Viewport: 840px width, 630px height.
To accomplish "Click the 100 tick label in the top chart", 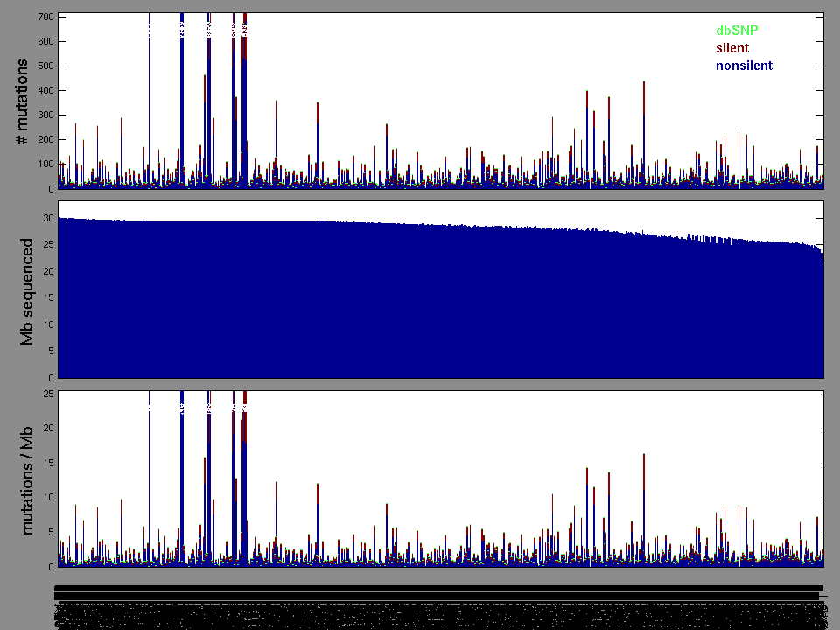I will [44, 164].
